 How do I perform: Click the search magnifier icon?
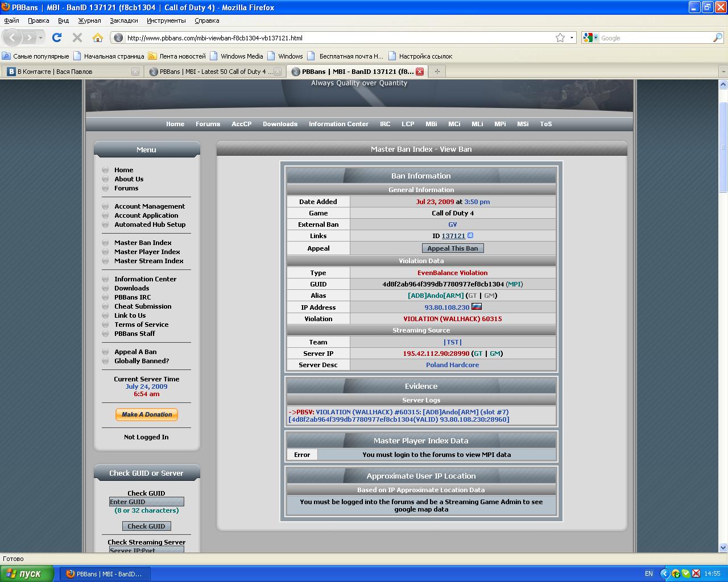click(718, 38)
